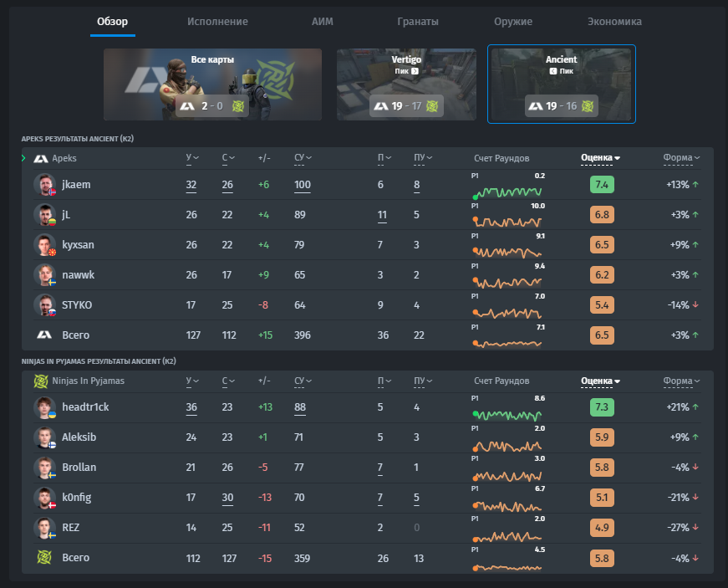Click headtr1ck's round score sparkline
728x588 pixels.
tap(507, 415)
